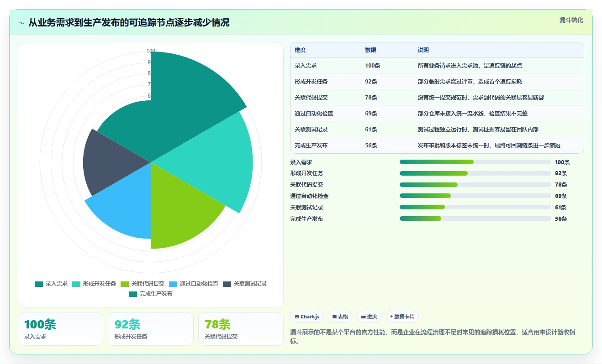Open the 100条 录入需求 data card
Screen dimensions: 602x364
click(60, 329)
